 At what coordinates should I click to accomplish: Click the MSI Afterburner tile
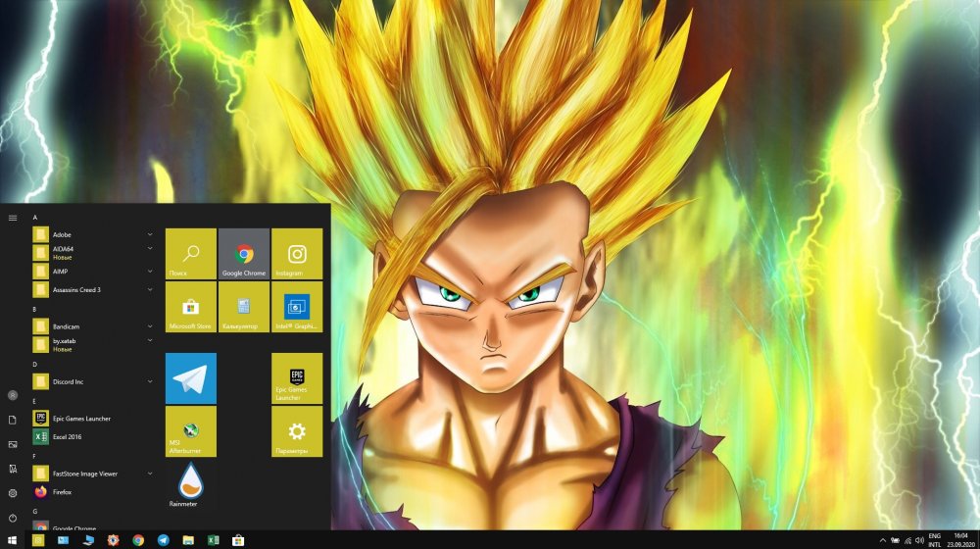190,431
